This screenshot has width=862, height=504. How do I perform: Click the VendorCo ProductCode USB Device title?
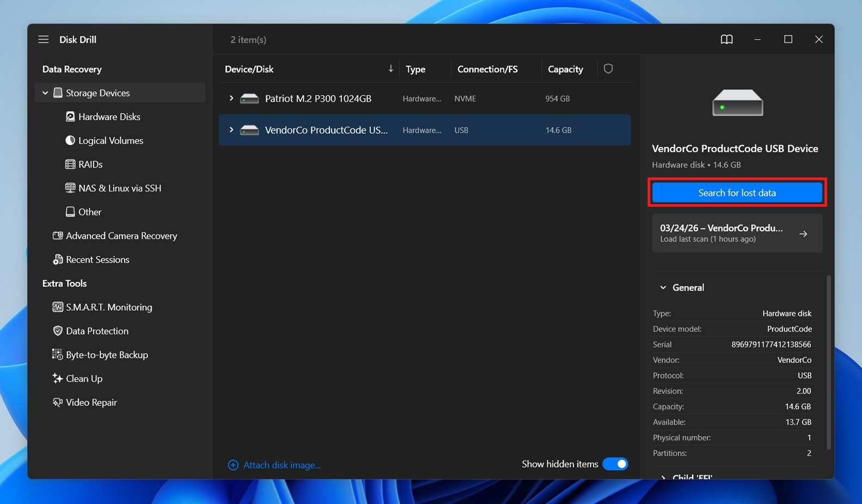(735, 149)
